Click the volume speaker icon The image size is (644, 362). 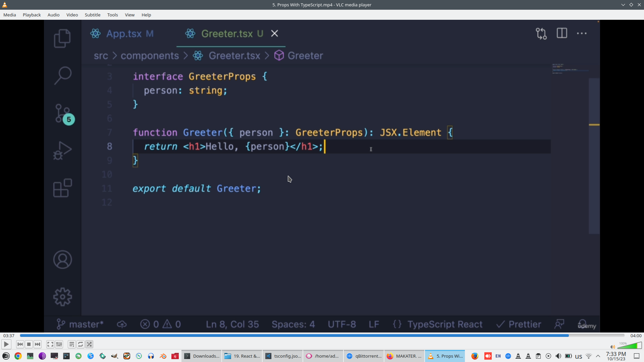(x=612, y=347)
